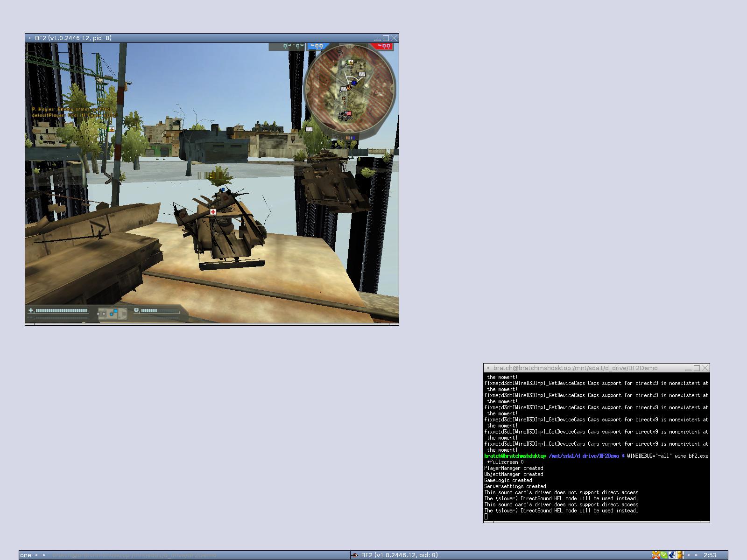Click the blue player marker on minimap
747x560 pixels.
(x=354, y=83)
